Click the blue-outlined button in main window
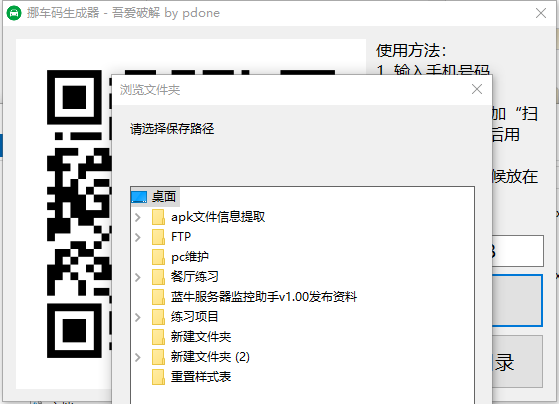This screenshot has width=559, height=404. coord(517,300)
